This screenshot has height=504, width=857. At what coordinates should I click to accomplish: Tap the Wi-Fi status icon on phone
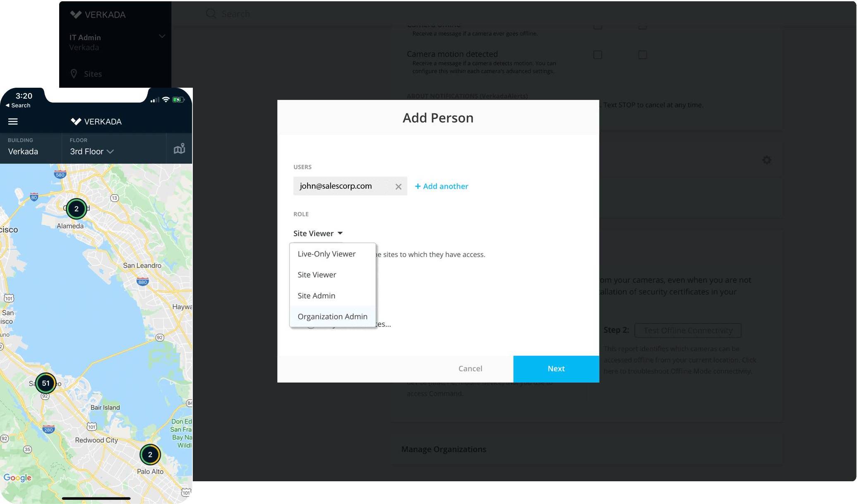tap(166, 99)
